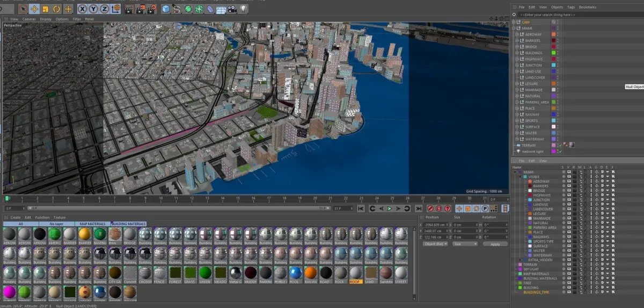Open the Object (Rel) coordinate dropdown

point(436,243)
